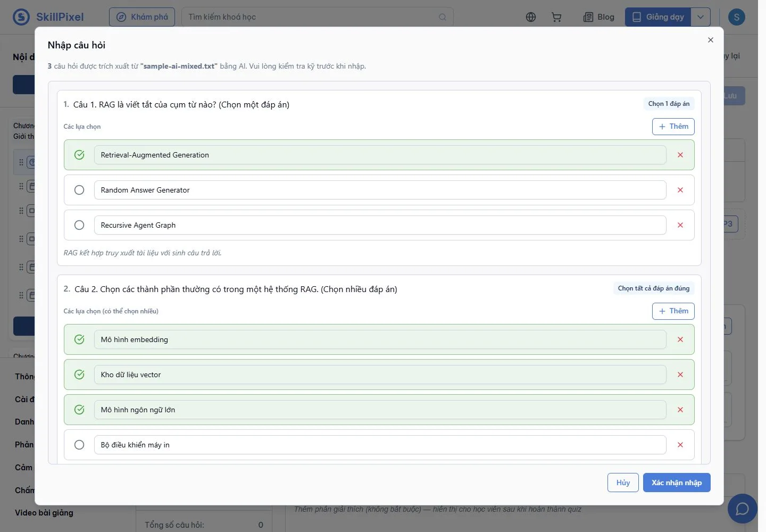Click the Chọn tất cả đáp án đúng badge
Image resolution: width=766 pixels, height=532 pixels.
tap(653, 288)
